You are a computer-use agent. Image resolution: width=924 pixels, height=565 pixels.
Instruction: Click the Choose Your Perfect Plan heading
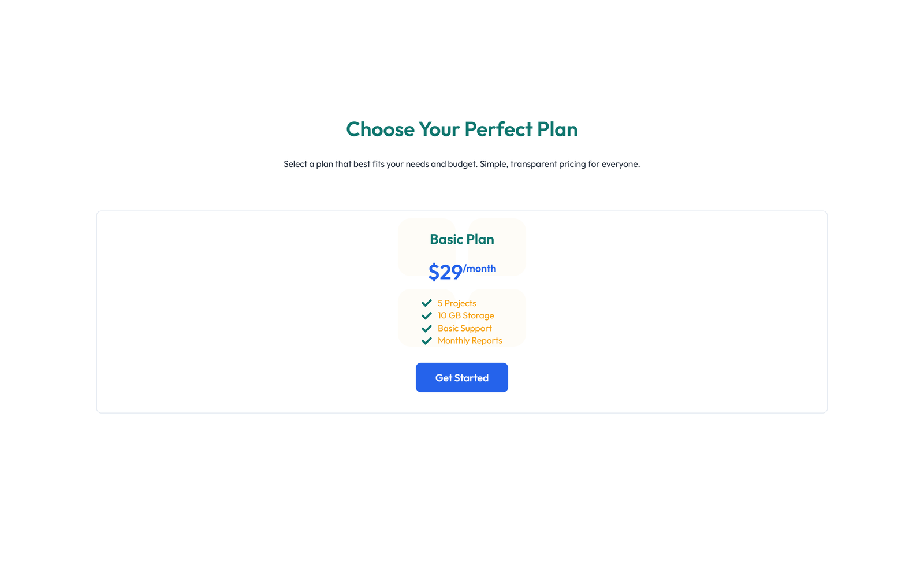[x=461, y=129]
